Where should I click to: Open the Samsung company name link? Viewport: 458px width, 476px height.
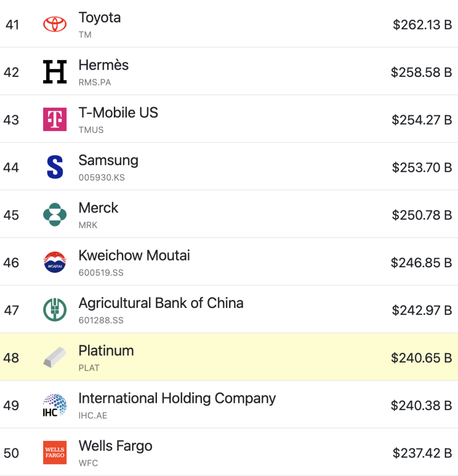109,160
